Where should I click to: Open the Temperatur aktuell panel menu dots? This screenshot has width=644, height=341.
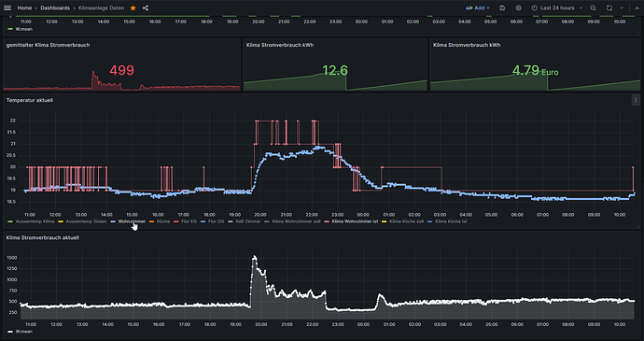[x=636, y=100]
